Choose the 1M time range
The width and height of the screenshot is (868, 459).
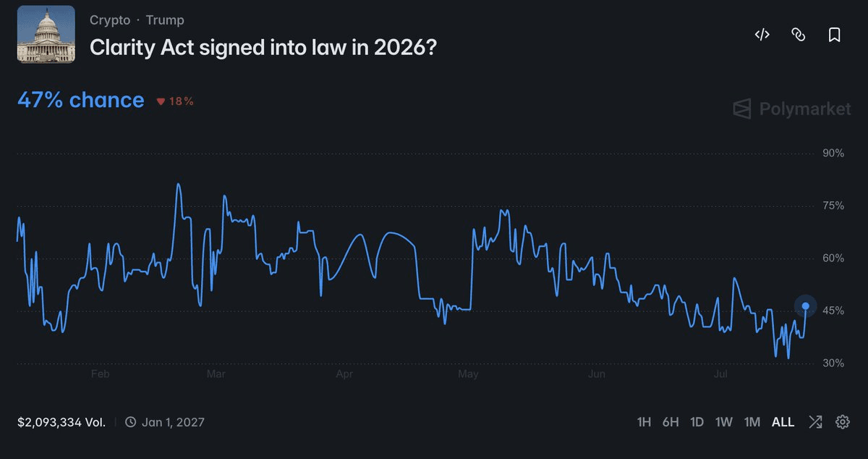(752, 421)
